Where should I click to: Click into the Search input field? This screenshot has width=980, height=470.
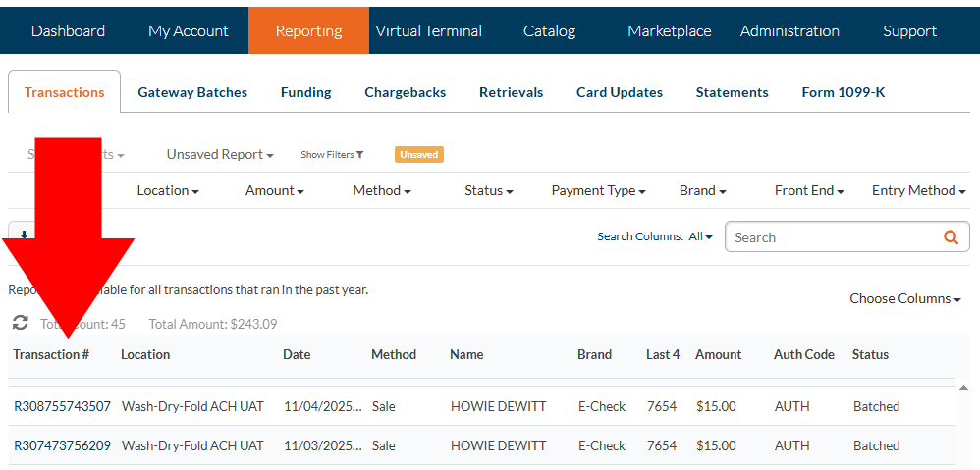[x=833, y=237]
